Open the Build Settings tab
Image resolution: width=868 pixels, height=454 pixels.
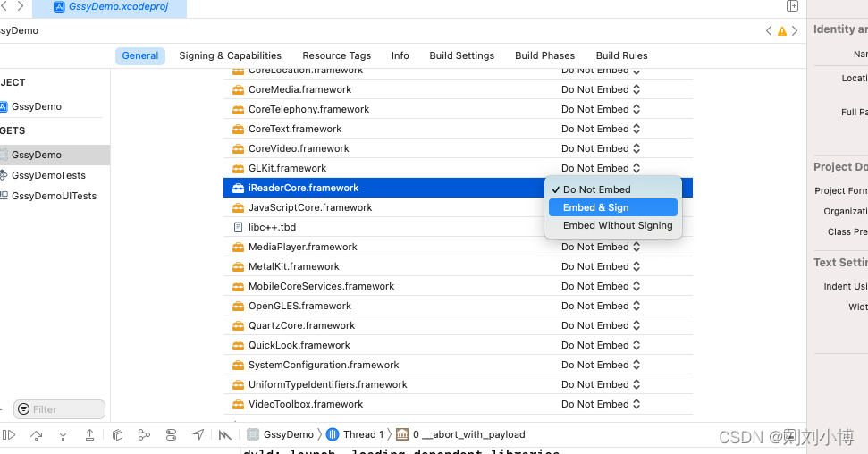[x=461, y=56]
